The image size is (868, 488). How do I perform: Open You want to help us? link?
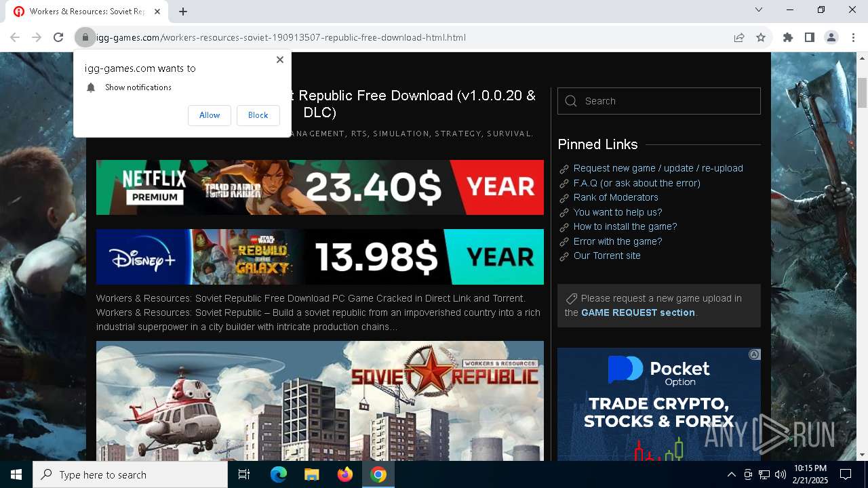[x=618, y=212]
